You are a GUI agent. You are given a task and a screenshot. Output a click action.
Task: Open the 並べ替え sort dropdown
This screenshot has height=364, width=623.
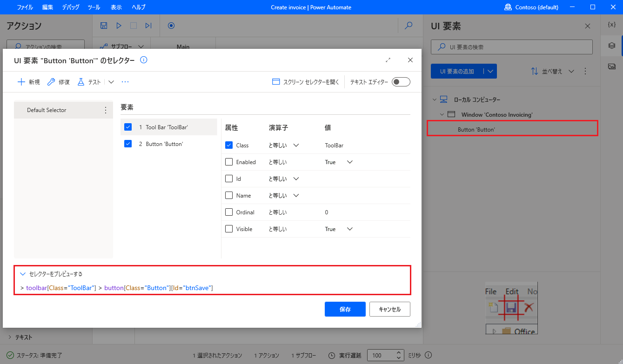(552, 71)
